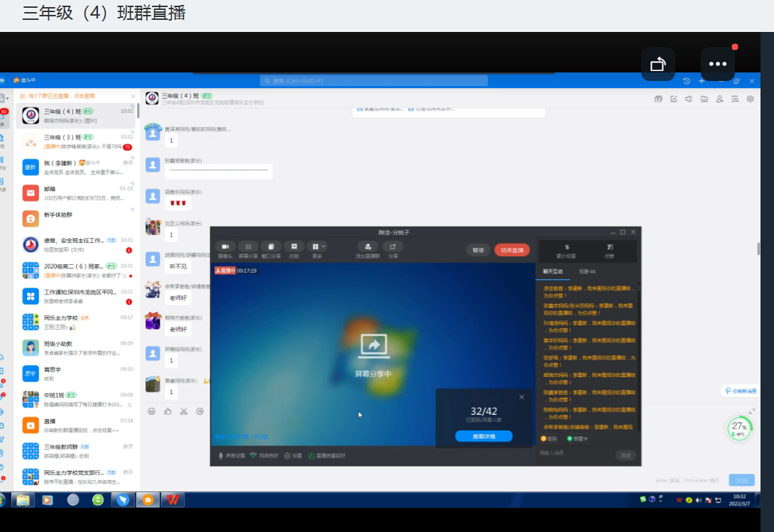This screenshot has height=532, width=774.
Task: Click the plus icon in DingTalk title bar
Action: [x=702, y=81]
